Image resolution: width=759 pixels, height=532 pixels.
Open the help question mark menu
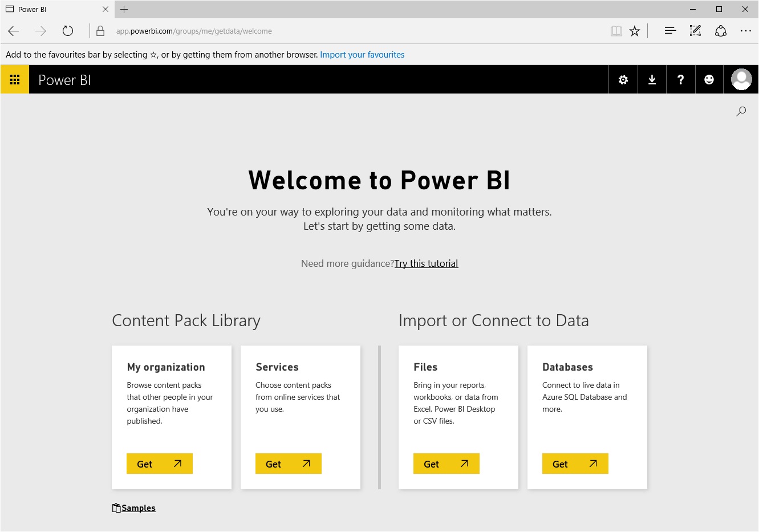click(x=680, y=80)
